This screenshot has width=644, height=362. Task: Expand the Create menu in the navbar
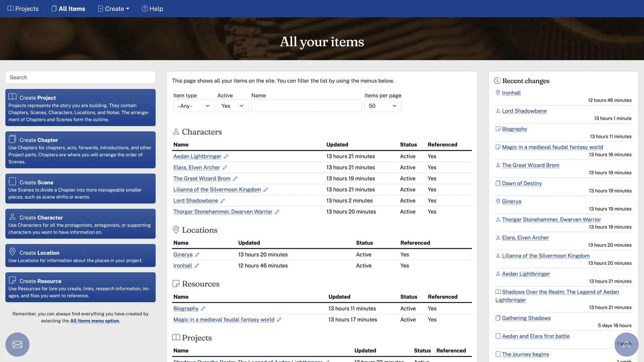click(x=114, y=9)
